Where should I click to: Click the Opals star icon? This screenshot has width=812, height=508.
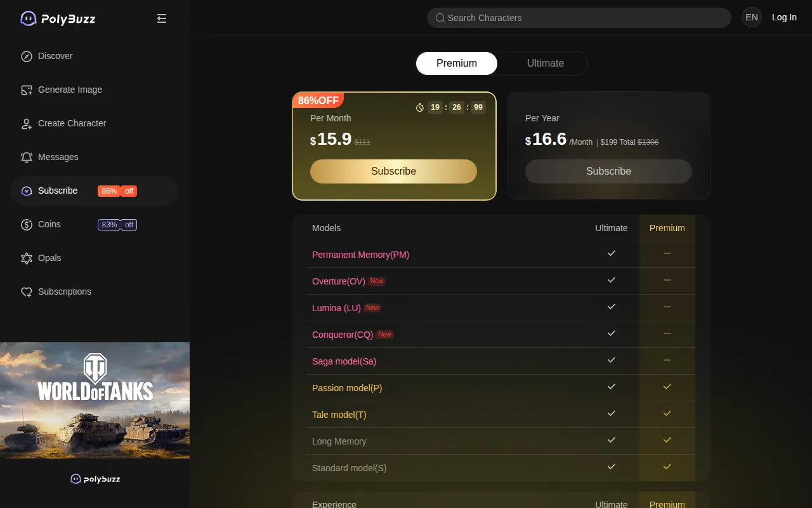tap(27, 258)
